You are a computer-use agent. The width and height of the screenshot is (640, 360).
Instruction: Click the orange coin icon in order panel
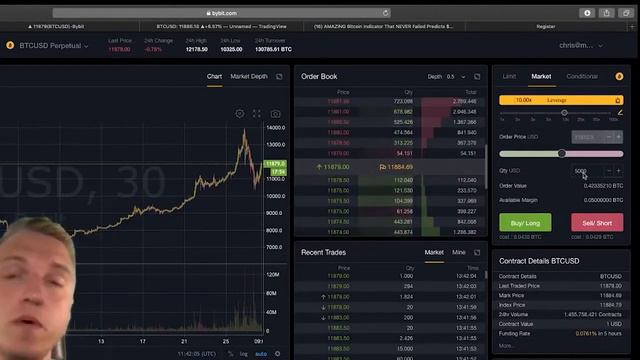(619, 76)
